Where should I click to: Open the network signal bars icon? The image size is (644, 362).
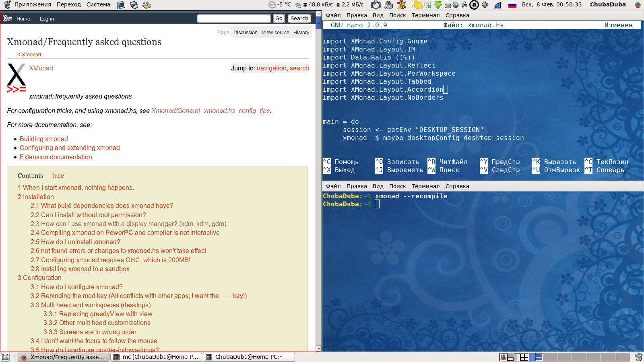point(497,5)
